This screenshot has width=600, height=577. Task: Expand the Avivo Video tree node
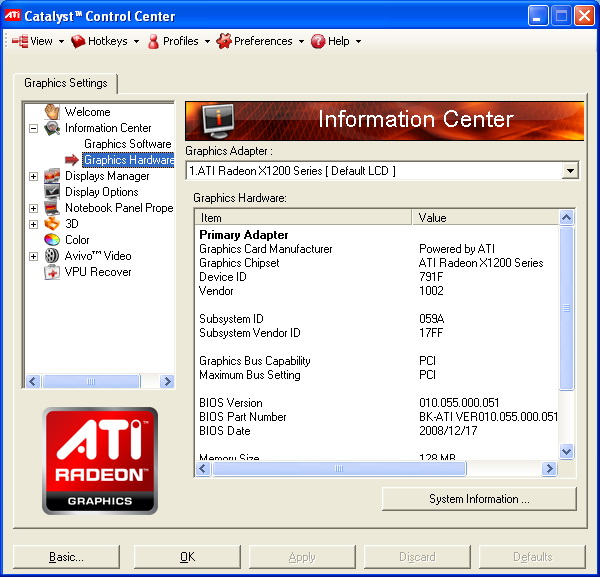pyautogui.click(x=34, y=256)
